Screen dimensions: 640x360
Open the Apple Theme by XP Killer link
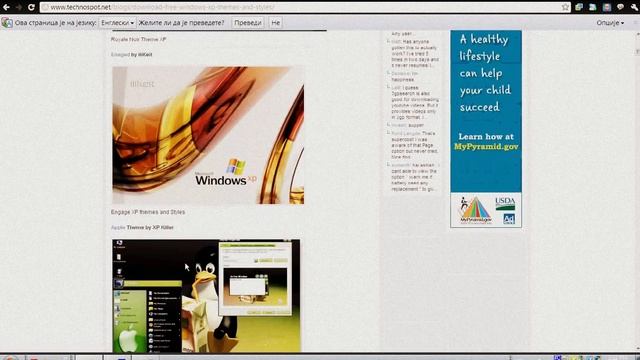(x=118, y=227)
